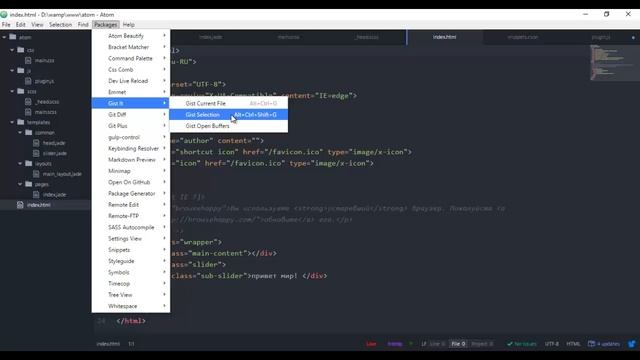Click the UTF-8 encoding selector
This screenshot has height=360, width=640.
(552, 344)
